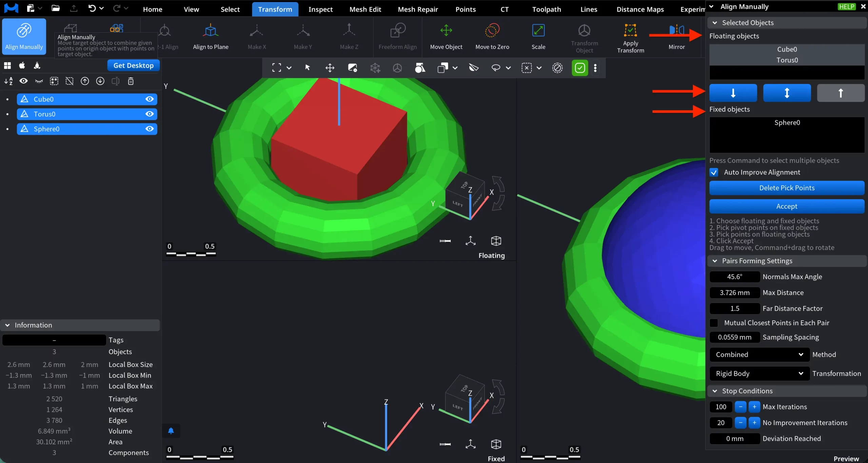The height and width of the screenshot is (463, 868).
Task: Open the Align to Plane tool
Action: [x=211, y=31]
